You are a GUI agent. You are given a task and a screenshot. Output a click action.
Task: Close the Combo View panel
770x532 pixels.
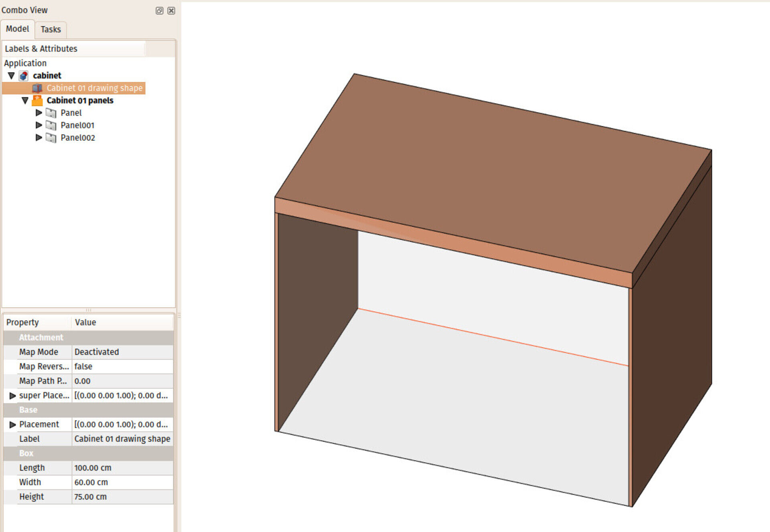171,11
